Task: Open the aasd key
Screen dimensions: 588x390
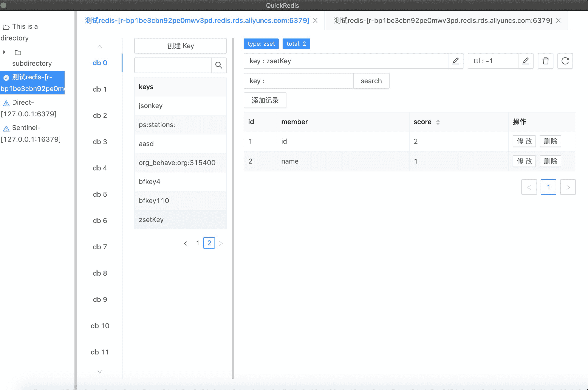Action: click(180, 144)
